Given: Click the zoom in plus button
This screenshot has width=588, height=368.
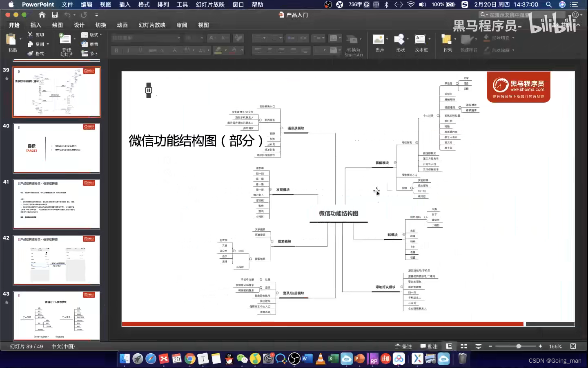Looking at the screenshot, I should (x=540, y=346).
